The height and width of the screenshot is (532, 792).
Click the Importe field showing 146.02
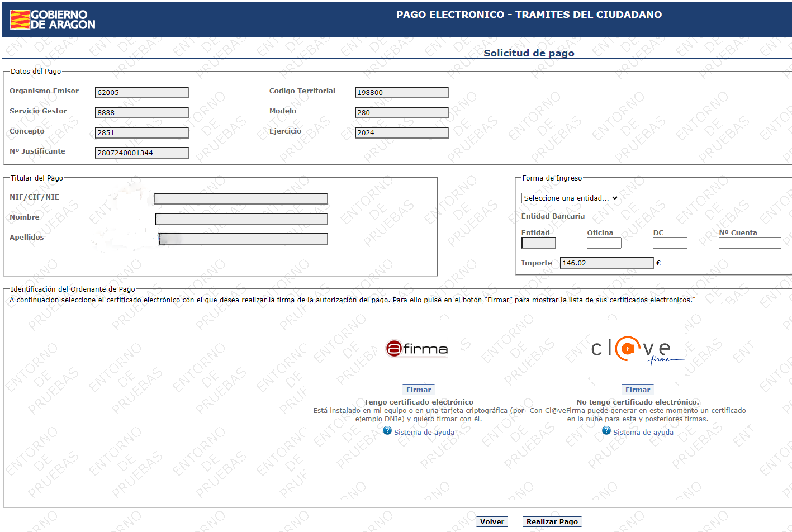(606, 263)
